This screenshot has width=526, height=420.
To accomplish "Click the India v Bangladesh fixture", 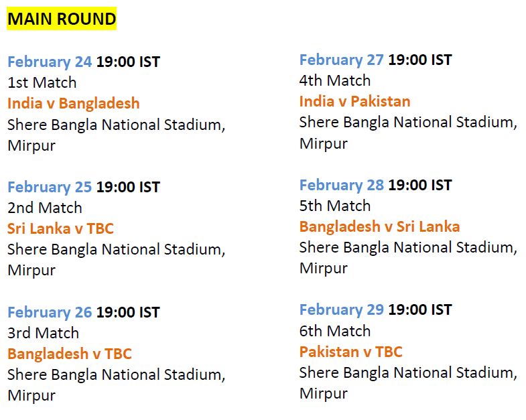I will (74, 103).
